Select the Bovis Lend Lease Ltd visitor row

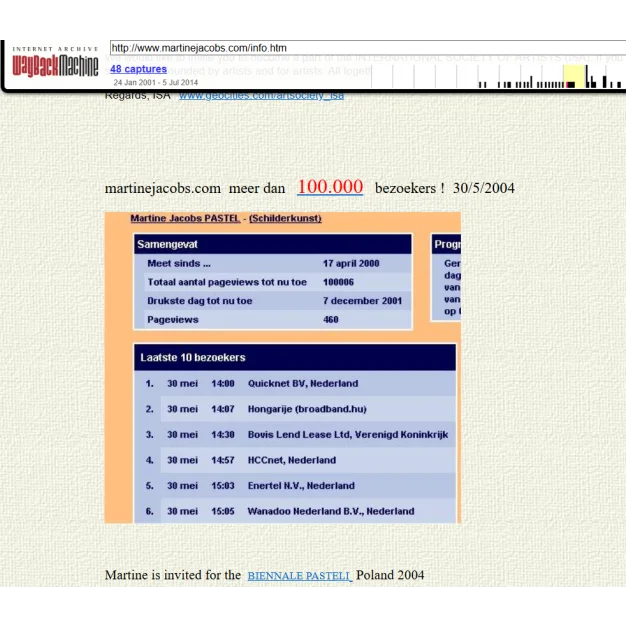[x=294, y=435]
